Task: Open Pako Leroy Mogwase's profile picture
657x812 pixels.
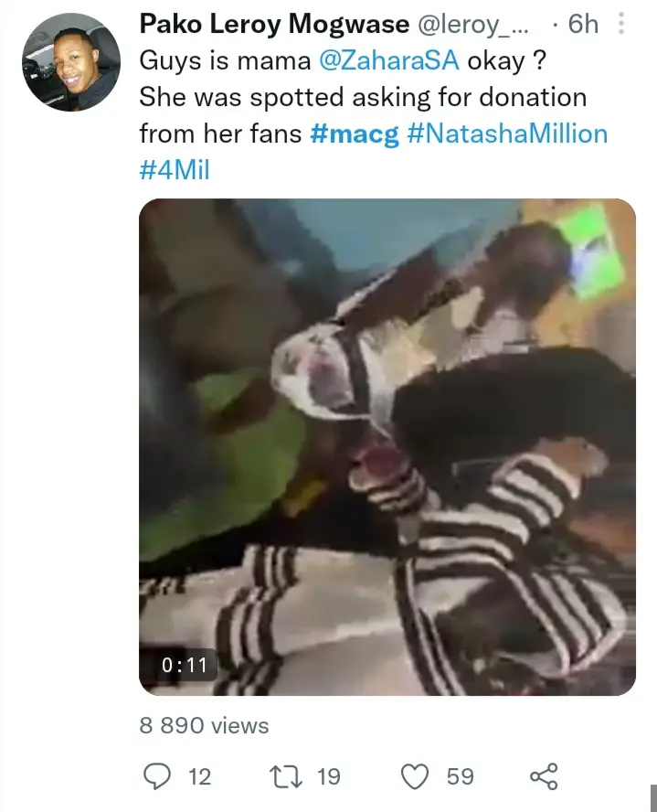Action: tap(71, 62)
